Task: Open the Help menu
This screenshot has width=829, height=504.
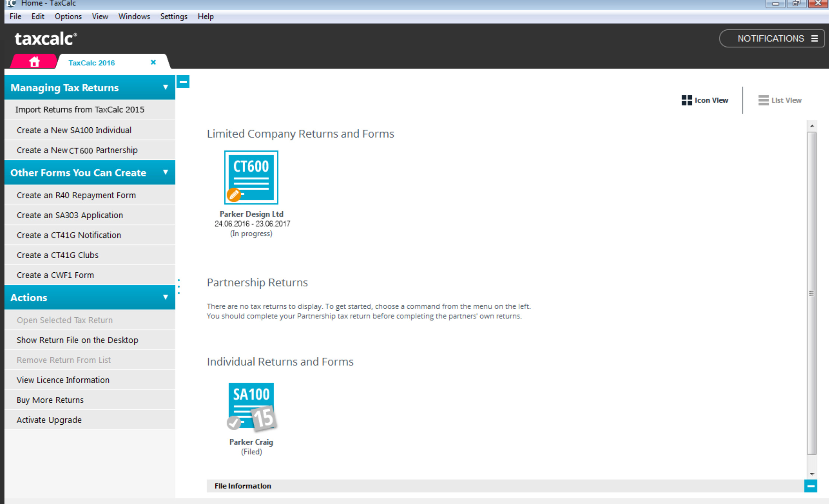Action: [206, 16]
